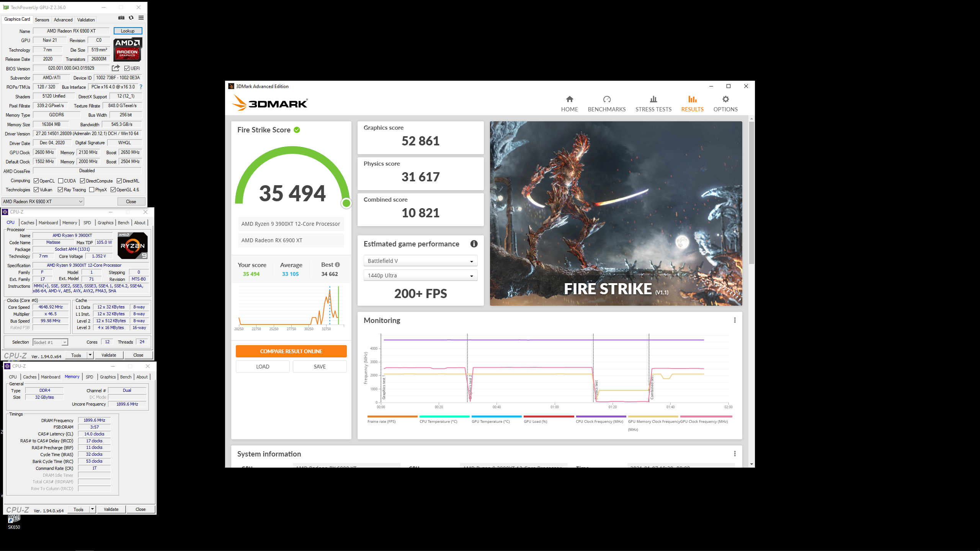Viewport: 980px width, 551px height.
Task: Click Frame rate (FPS) legend item
Action: click(392, 419)
